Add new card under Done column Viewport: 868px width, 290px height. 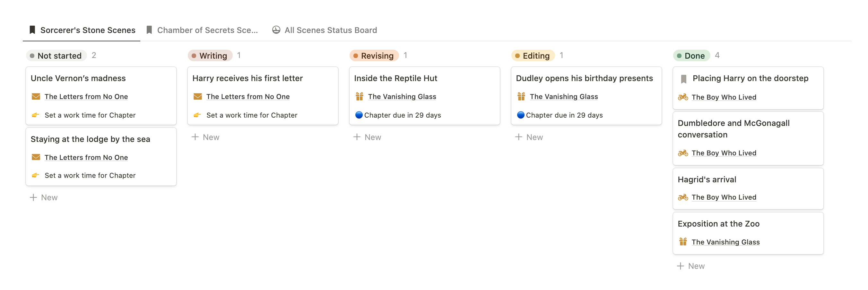(x=691, y=266)
